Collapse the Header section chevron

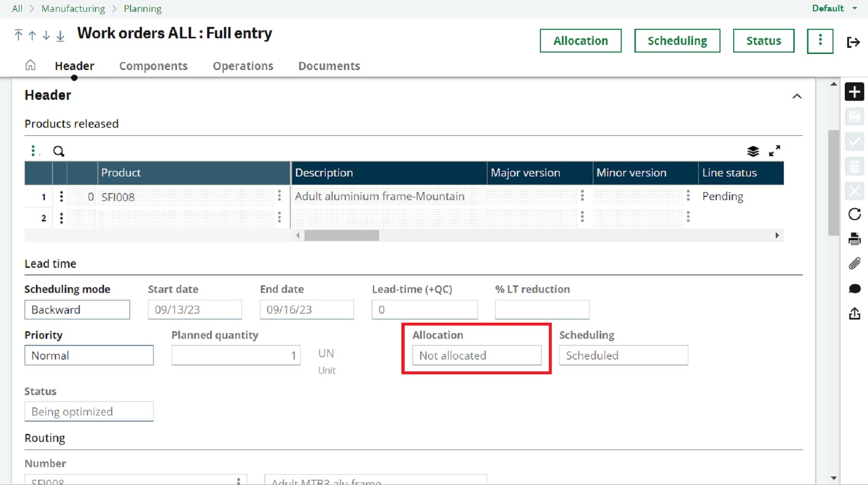pos(797,96)
